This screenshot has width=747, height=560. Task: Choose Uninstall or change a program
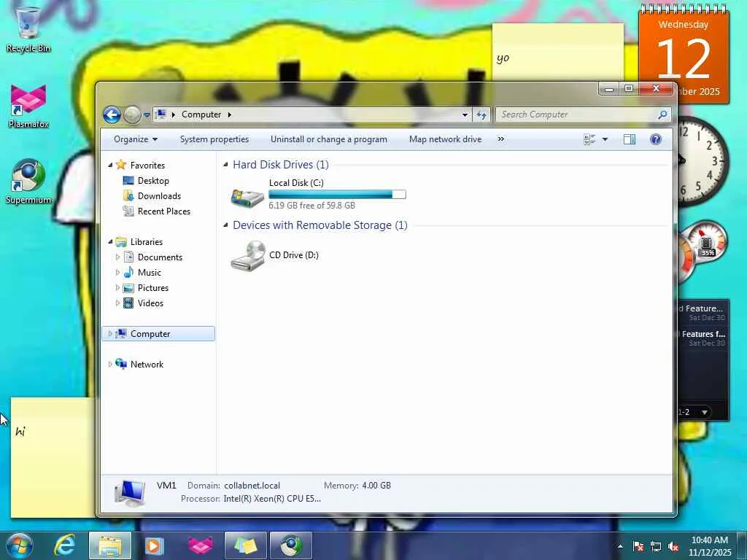click(x=329, y=139)
